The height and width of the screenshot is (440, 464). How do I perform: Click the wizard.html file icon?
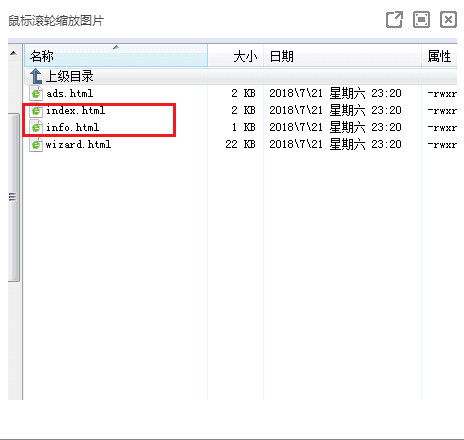36,145
